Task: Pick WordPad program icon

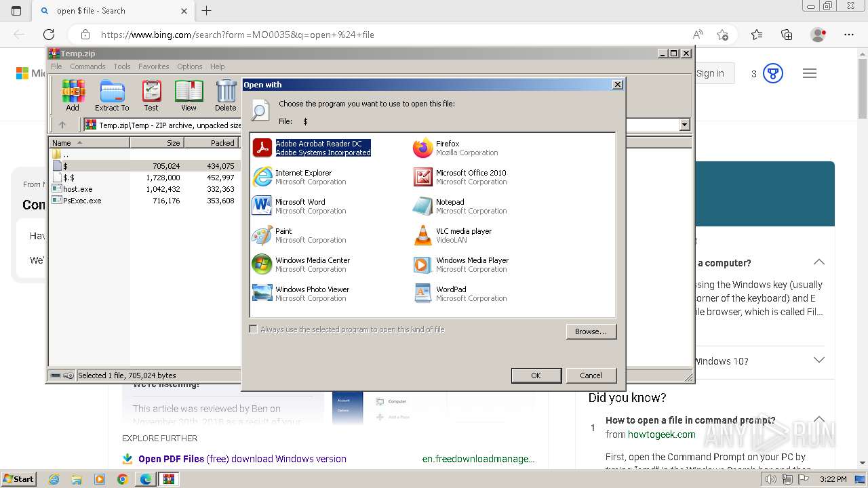Action: 422,293
